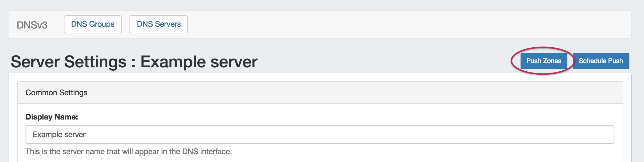The height and width of the screenshot is (162, 644).
Task: Click the DNSv3 brand link
Action: pyautogui.click(x=32, y=25)
